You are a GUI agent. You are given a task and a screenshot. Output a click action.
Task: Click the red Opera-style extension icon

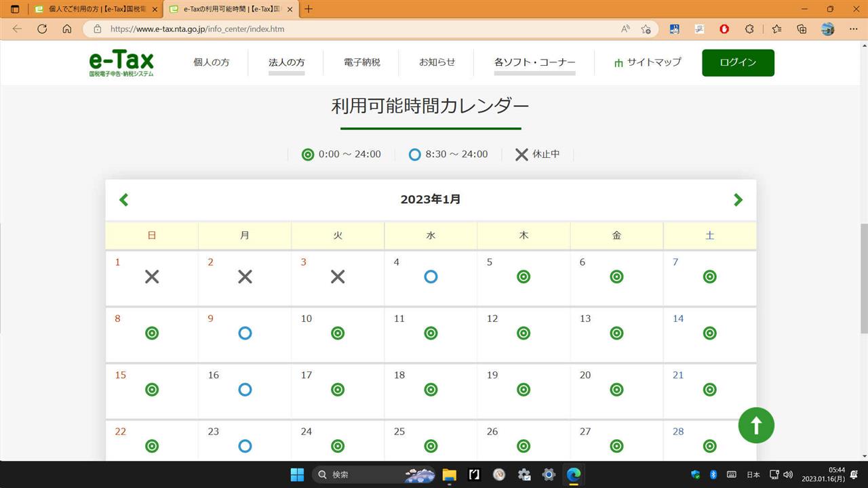click(724, 29)
